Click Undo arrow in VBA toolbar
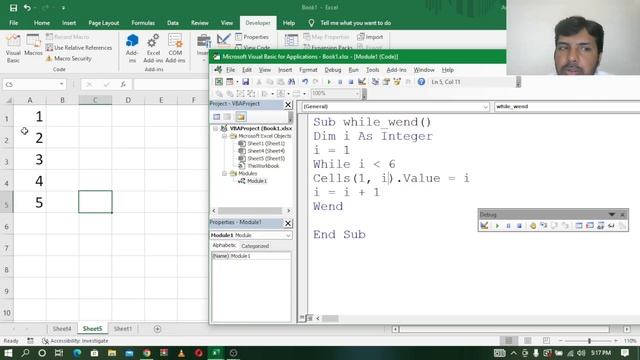This screenshot has width=640, height=360. click(x=304, y=82)
